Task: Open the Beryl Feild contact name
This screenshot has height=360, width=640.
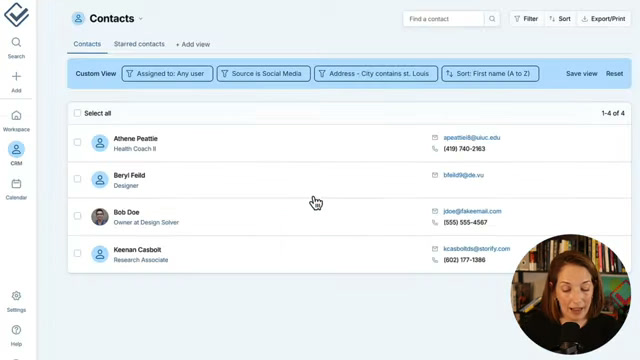Action: pos(129,176)
